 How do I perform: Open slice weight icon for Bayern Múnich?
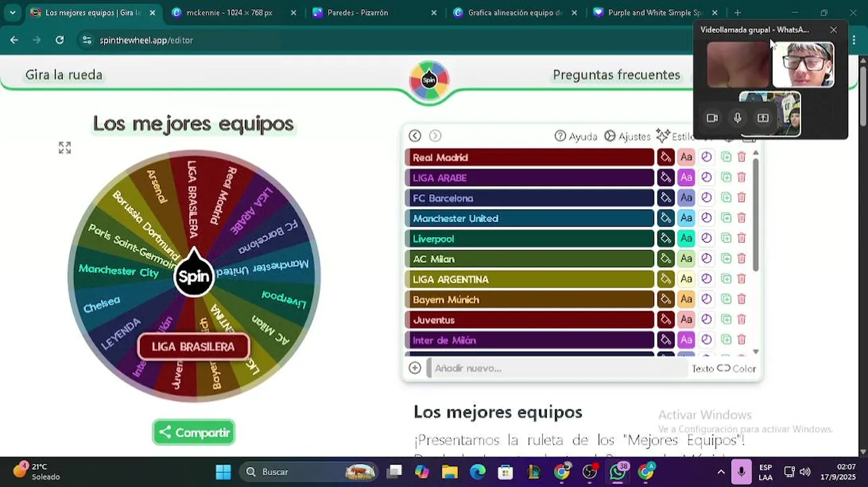coord(706,299)
